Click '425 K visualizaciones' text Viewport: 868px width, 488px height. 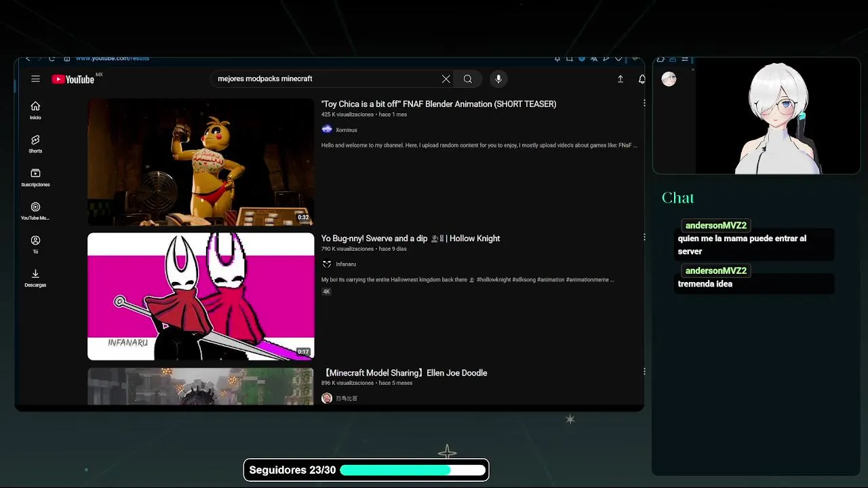point(347,115)
